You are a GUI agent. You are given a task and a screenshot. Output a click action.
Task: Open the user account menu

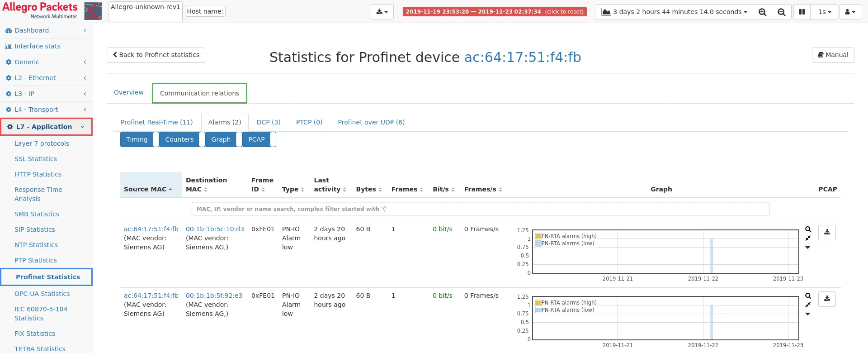click(850, 12)
